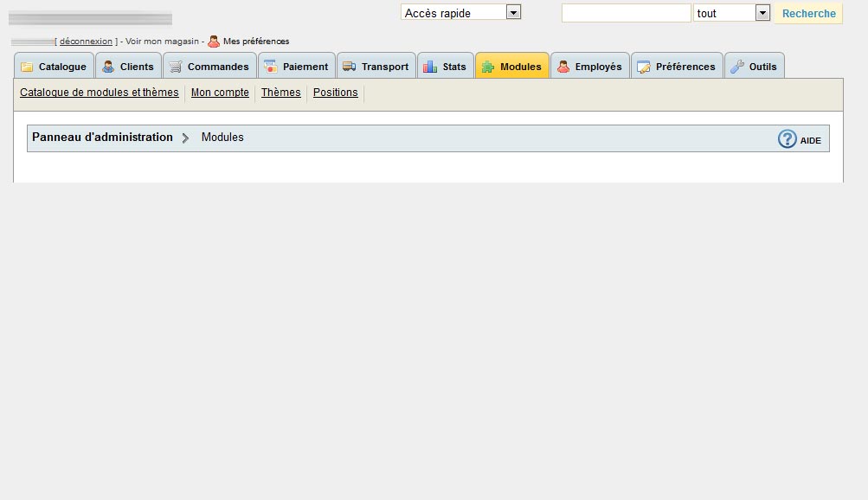Open the Commandes tab

coord(209,66)
